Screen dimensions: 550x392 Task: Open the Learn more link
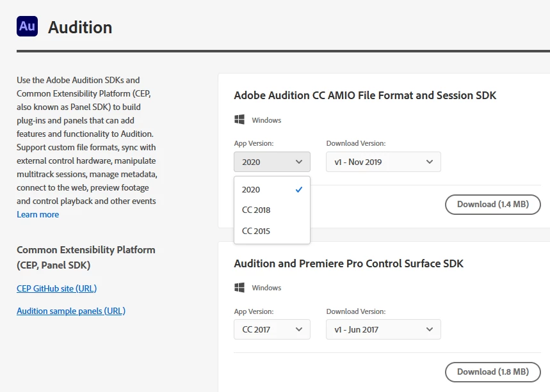pos(38,215)
